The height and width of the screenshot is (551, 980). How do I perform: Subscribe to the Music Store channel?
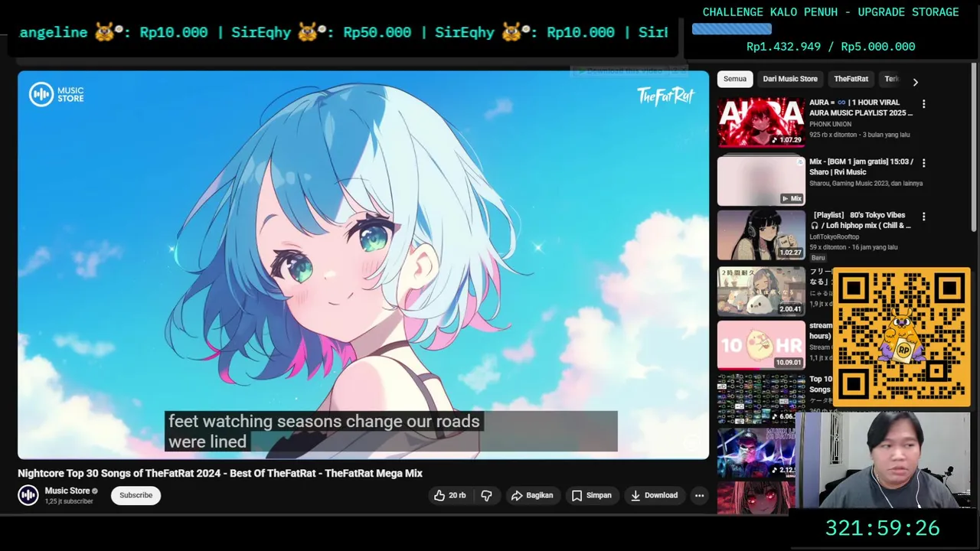click(136, 495)
